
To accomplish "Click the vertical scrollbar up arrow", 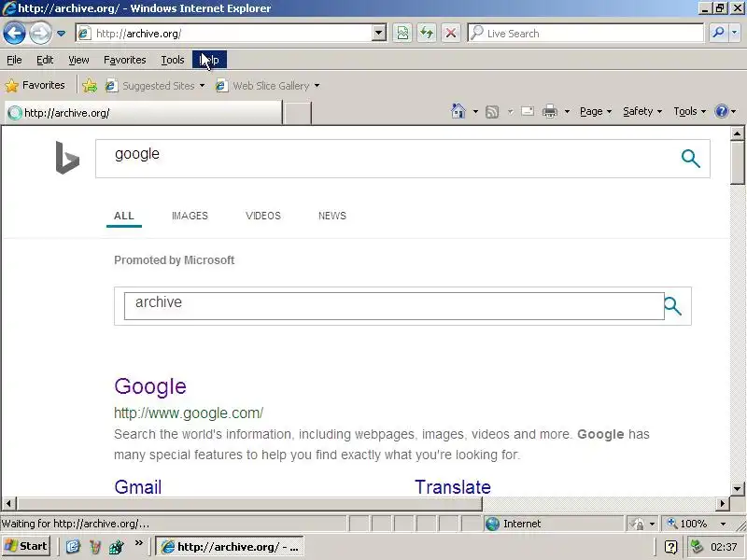I will click(x=737, y=133).
